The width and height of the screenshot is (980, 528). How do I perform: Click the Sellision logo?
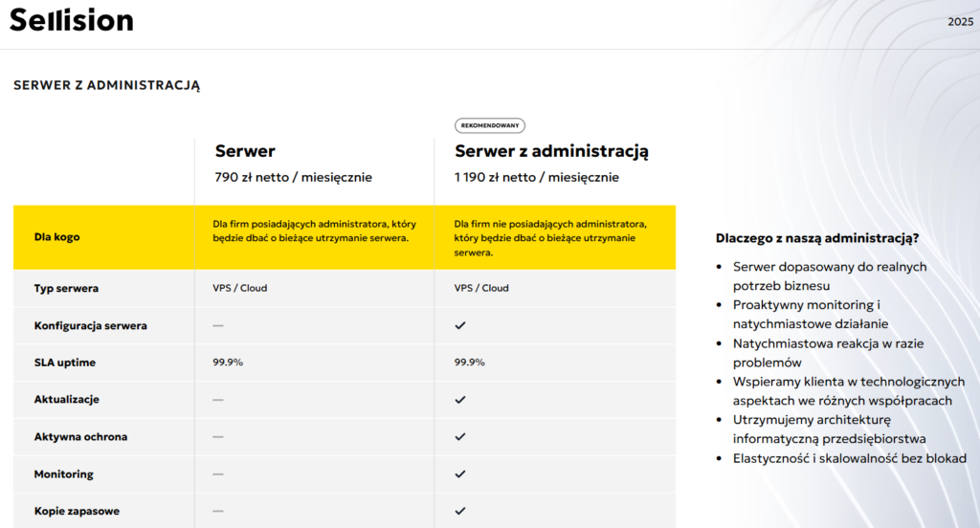(x=72, y=21)
